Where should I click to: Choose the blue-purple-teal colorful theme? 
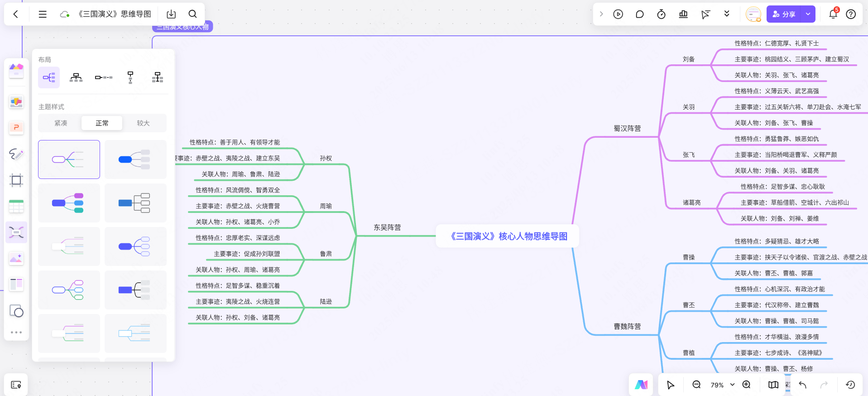pyautogui.click(x=69, y=203)
